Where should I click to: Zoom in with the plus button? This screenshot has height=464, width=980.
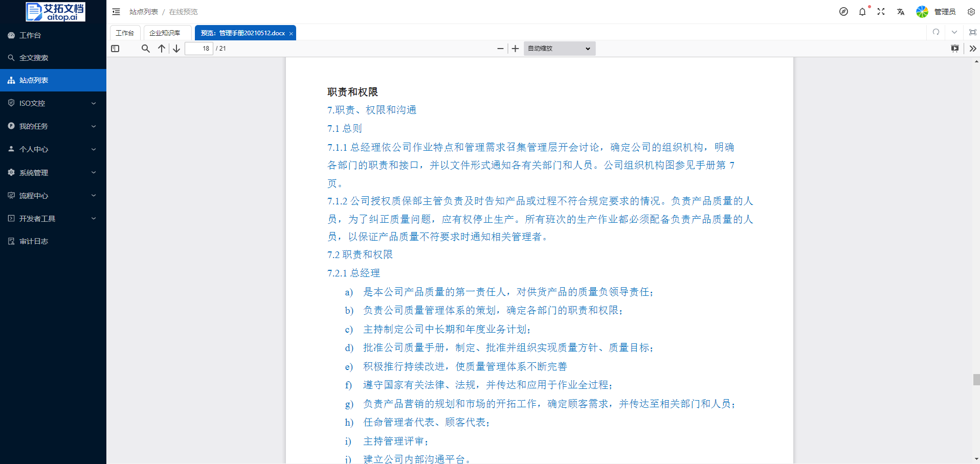pos(515,49)
